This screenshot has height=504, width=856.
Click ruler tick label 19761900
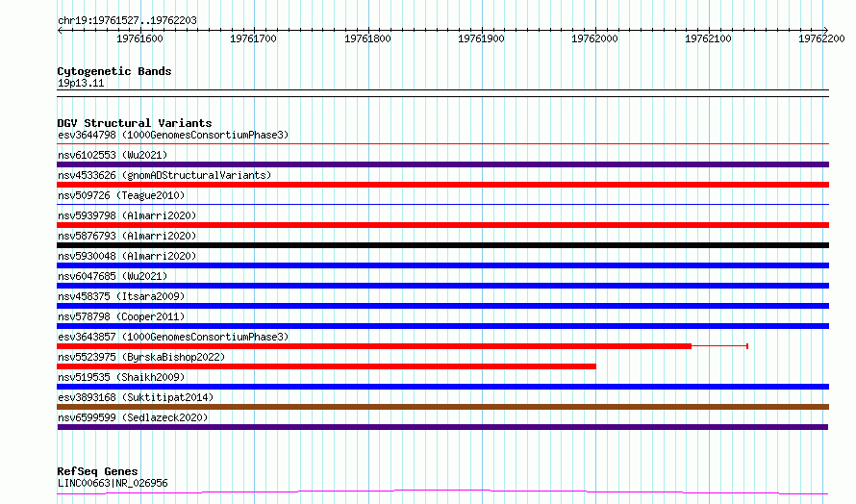click(x=481, y=38)
